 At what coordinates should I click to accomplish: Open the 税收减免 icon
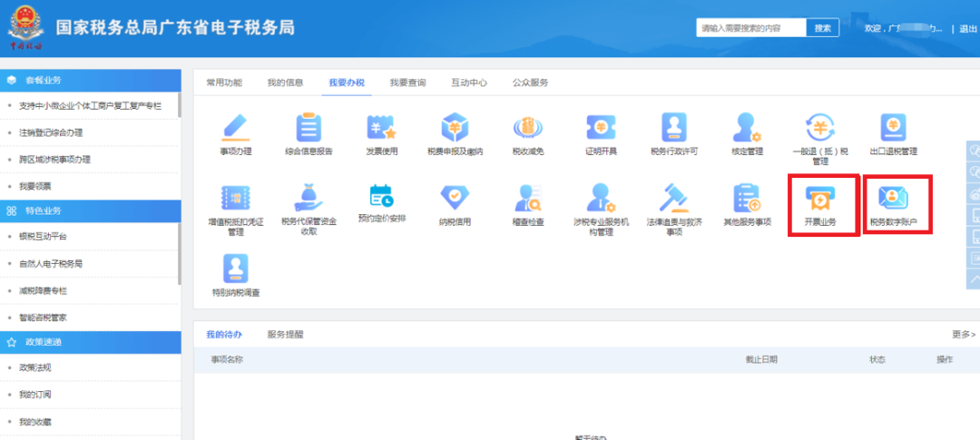(x=528, y=128)
